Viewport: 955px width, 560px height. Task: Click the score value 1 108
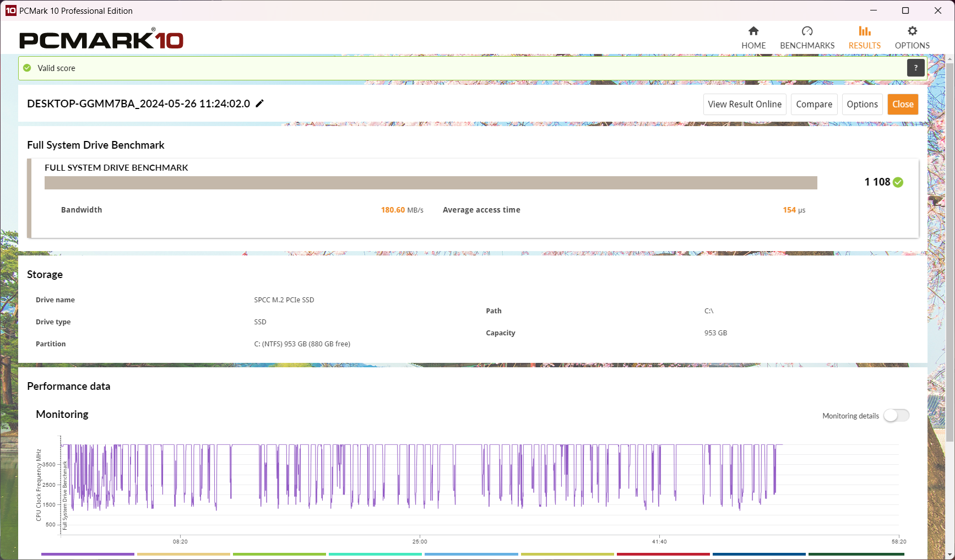(x=877, y=182)
